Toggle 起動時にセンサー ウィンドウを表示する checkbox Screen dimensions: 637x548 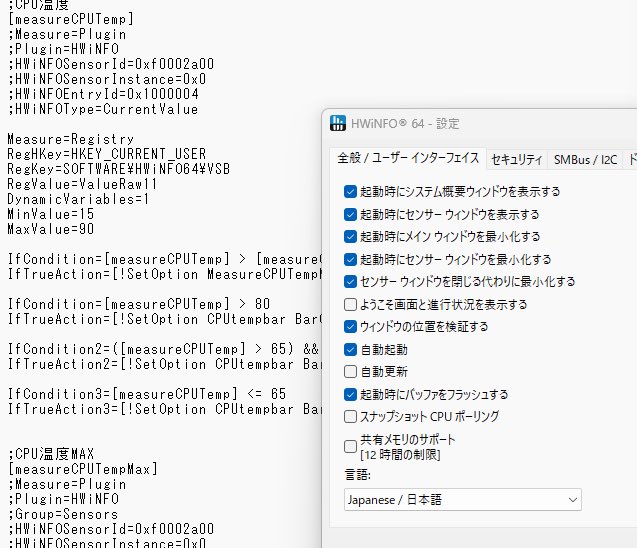tap(350, 214)
